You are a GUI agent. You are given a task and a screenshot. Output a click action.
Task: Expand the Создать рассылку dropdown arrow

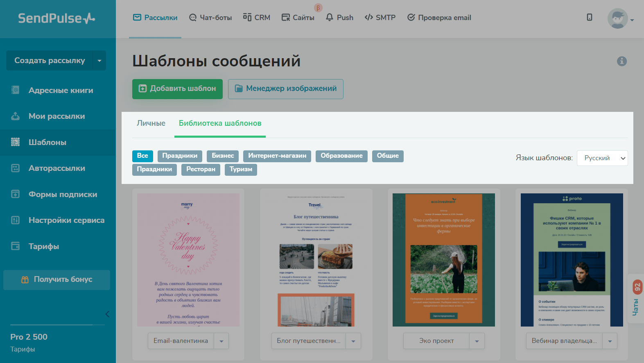(x=99, y=61)
